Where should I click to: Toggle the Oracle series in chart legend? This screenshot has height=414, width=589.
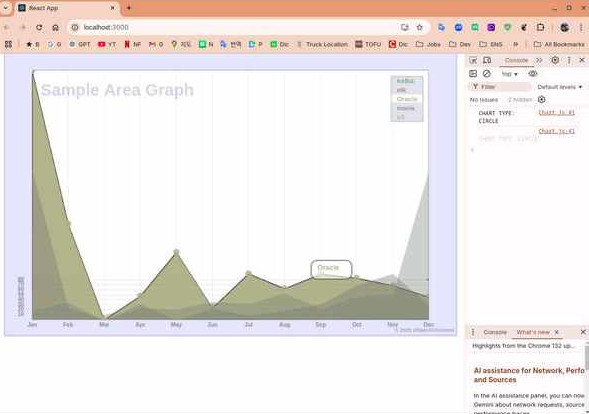coord(407,99)
